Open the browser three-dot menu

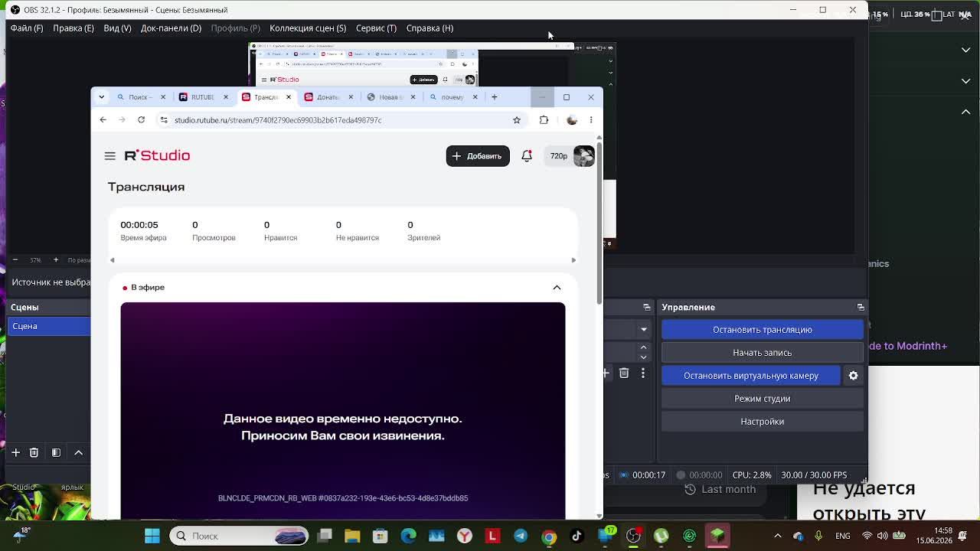591,120
